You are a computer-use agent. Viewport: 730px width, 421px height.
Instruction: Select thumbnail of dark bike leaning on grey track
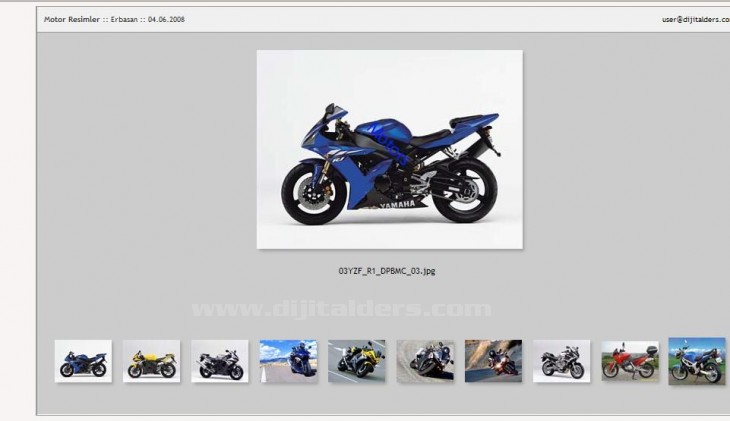coord(425,361)
